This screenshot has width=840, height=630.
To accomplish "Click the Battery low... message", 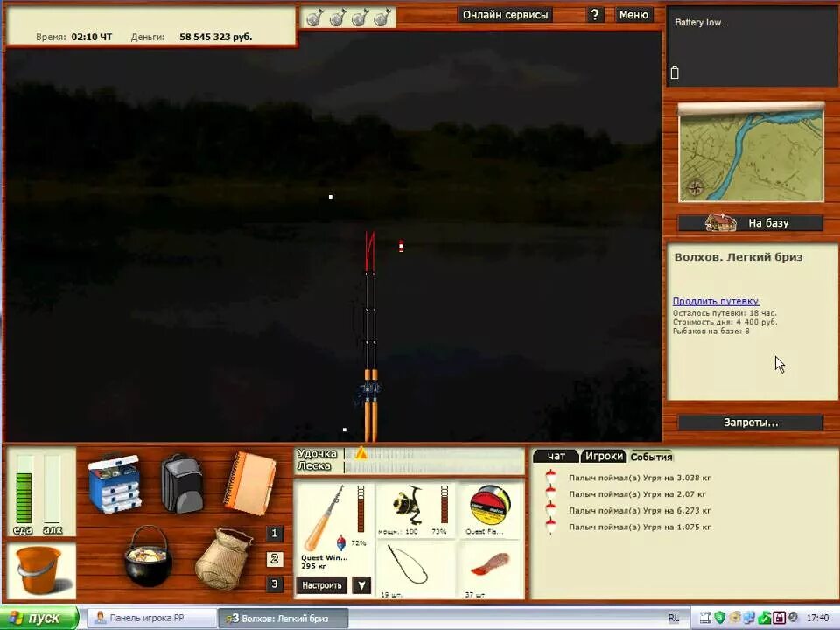I will 701,23.
